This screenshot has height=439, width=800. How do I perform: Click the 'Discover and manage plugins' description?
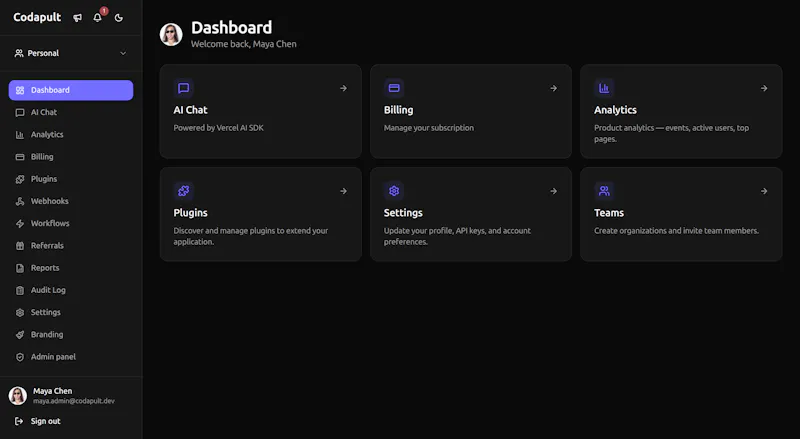click(x=251, y=236)
